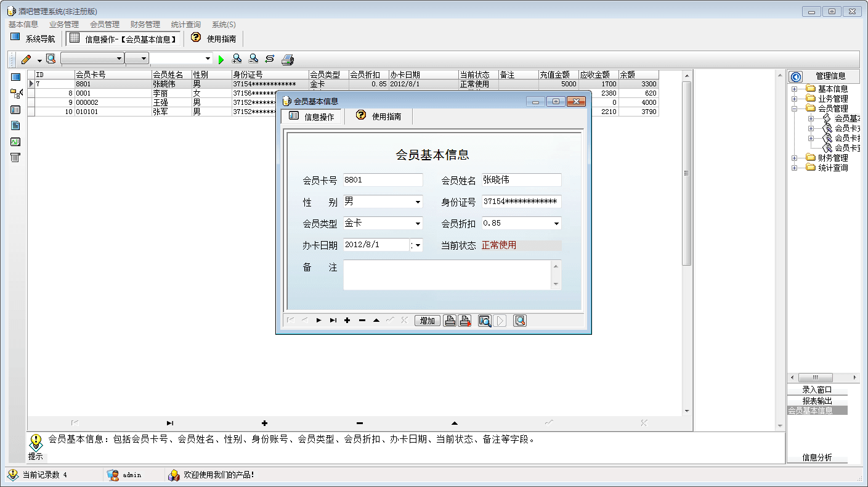868x487 pixels.
Task: Click the chart monitor icon in the left sidebar
Action: click(x=15, y=142)
